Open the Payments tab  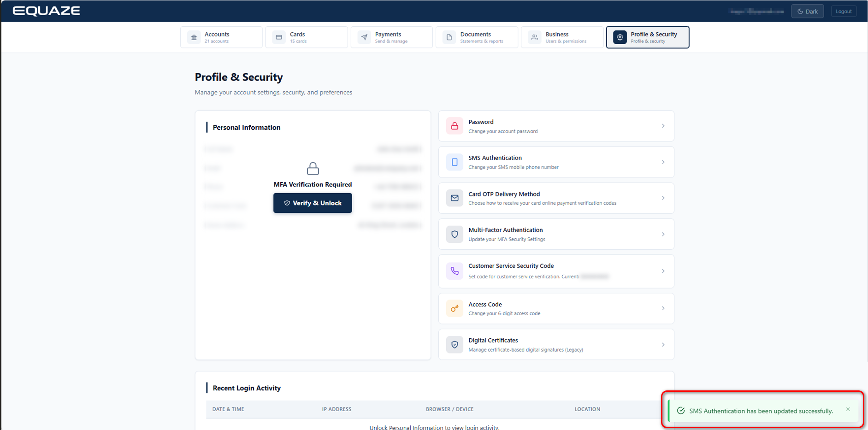[x=392, y=37]
